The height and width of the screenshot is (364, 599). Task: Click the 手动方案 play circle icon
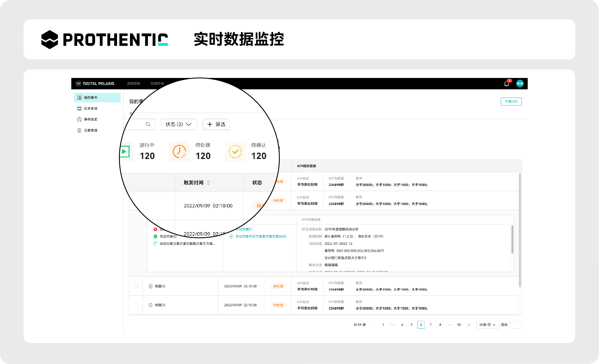point(231,236)
